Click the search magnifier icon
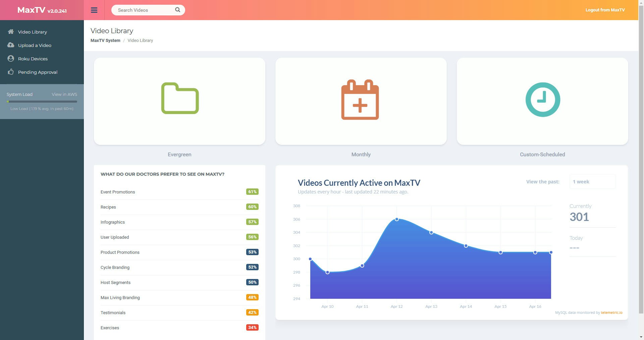The height and width of the screenshot is (340, 644). [177, 10]
